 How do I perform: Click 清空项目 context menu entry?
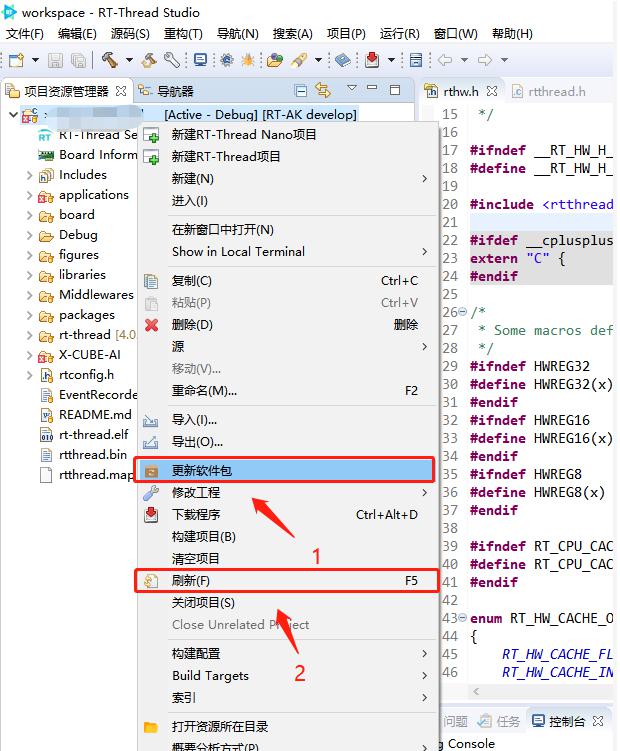point(289,558)
